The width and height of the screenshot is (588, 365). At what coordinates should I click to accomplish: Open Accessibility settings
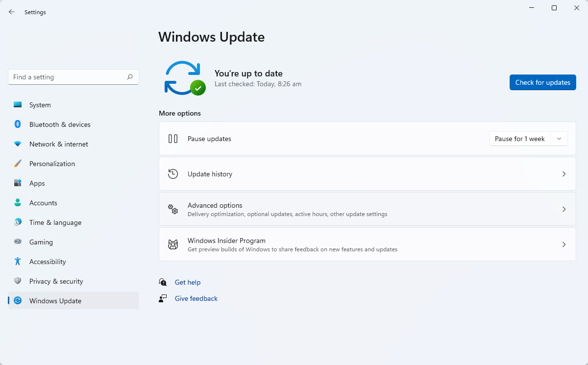tap(73, 262)
